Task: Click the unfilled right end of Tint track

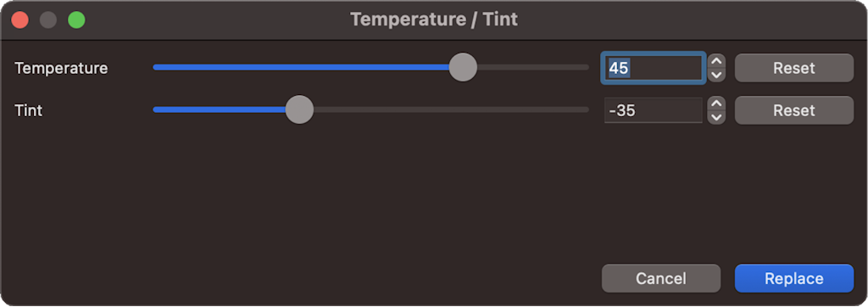Action: tap(451, 109)
